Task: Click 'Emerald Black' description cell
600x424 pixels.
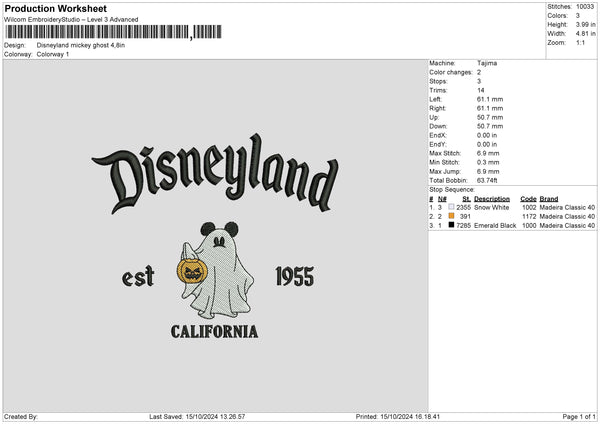Action: [x=495, y=226]
